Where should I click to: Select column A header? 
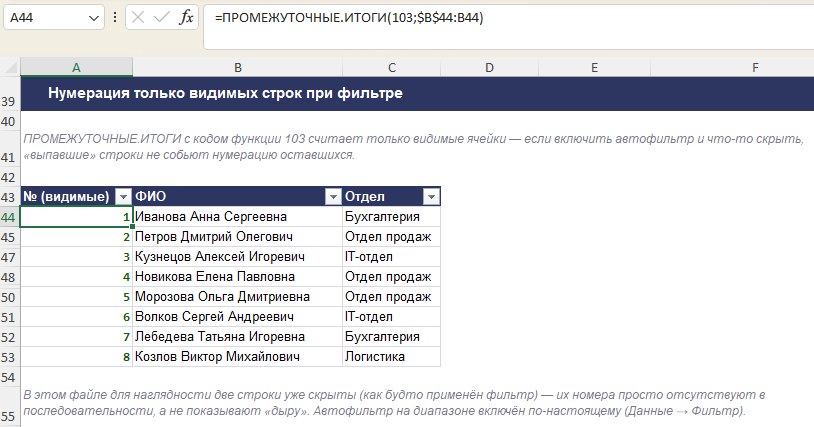click(x=76, y=67)
